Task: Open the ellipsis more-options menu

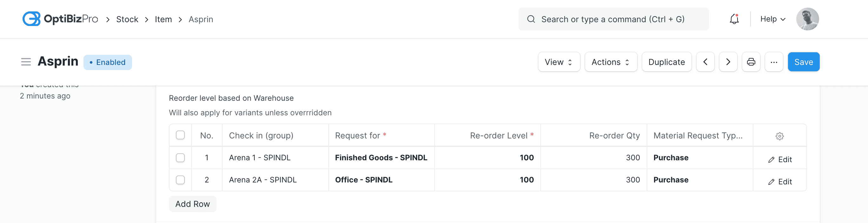Action: tap(774, 61)
